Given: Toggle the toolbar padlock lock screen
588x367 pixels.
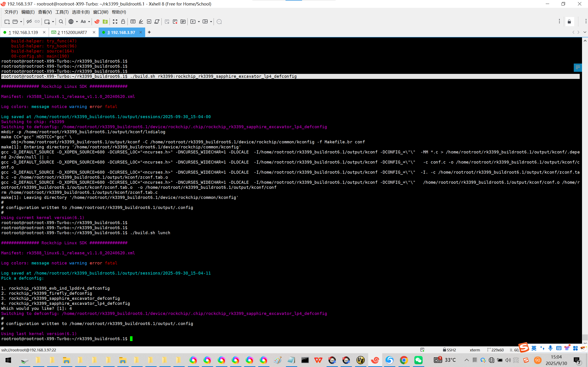Looking at the screenshot, I should click(123, 22).
